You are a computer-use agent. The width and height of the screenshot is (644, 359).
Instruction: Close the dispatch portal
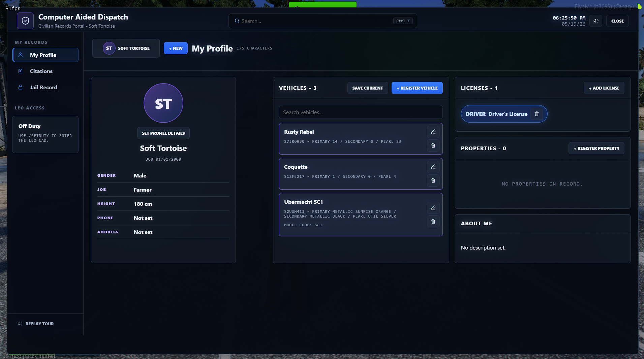(617, 21)
